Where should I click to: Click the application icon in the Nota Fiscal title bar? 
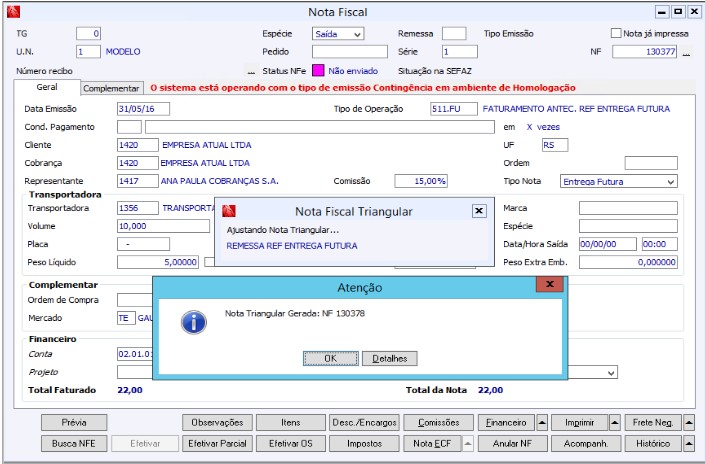[x=13, y=12]
